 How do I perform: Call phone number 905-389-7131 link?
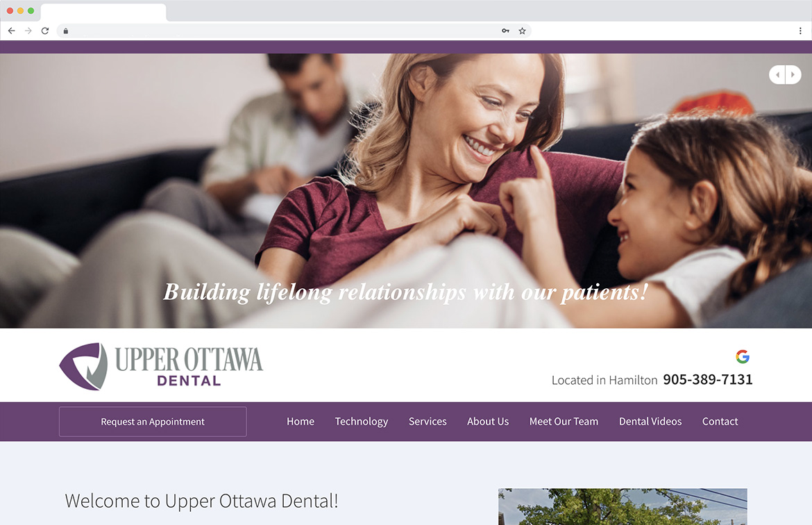point(708,379)
